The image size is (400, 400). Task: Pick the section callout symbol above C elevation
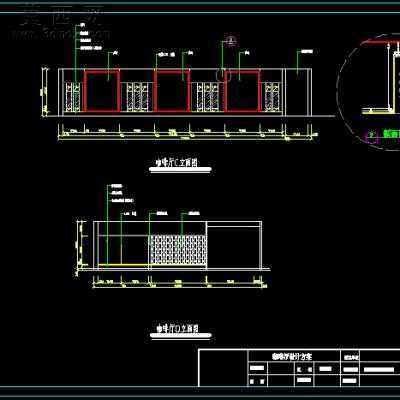point(231,41)
